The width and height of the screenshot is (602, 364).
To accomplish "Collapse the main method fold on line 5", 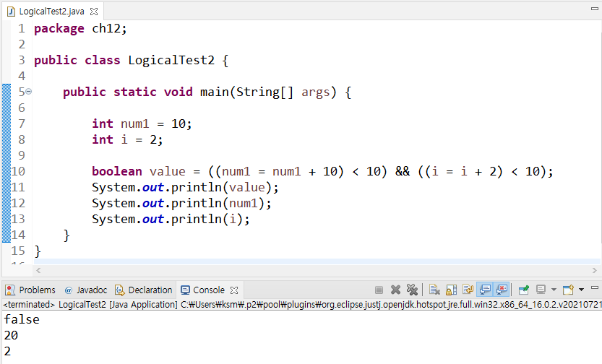I will pos(28,92).
